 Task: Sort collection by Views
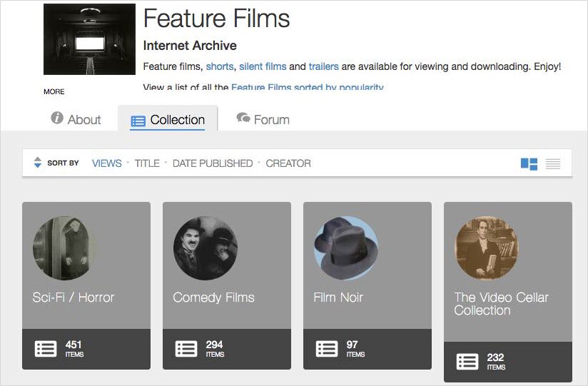(x=106, y=163)
